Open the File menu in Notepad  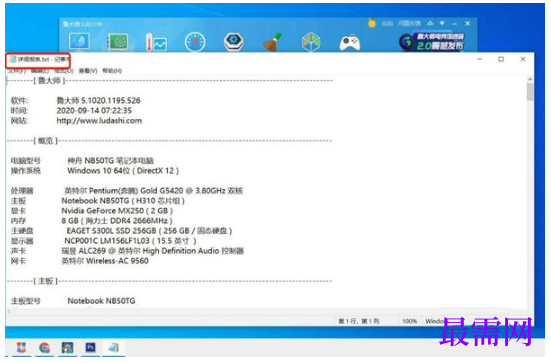(17, 71)
